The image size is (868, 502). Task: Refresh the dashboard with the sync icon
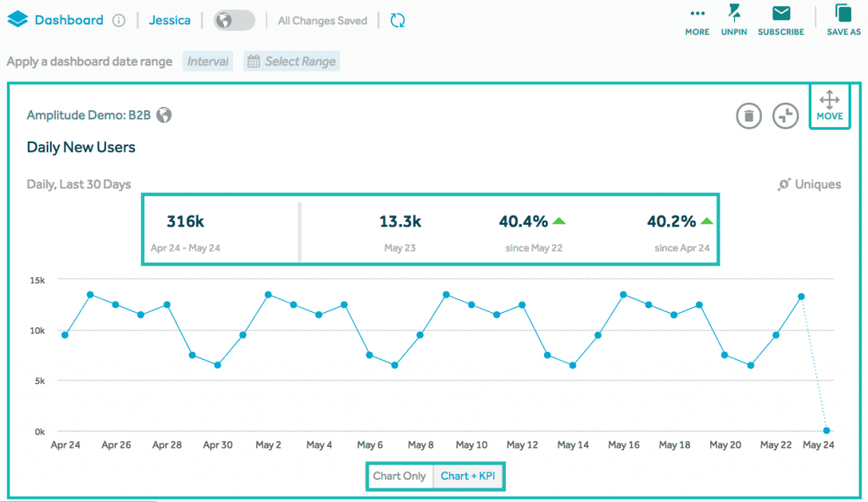tap(397, 20)
